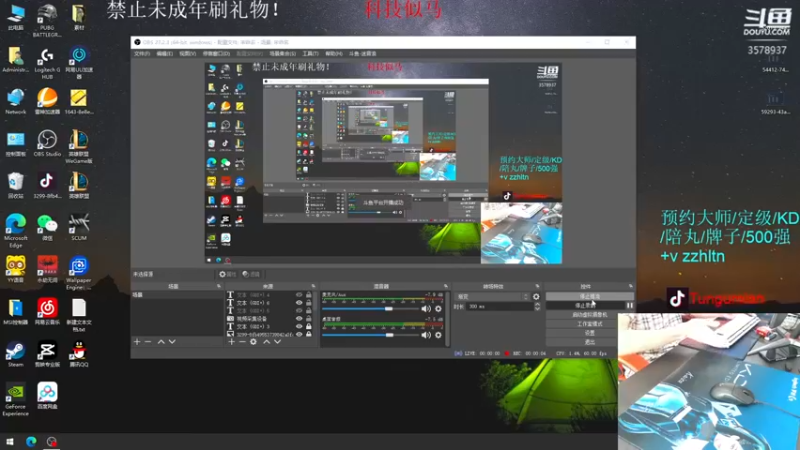This screenshot has width=800, height=450.
Task: Unlock the 视频采集设备 source
Action: point(309,318)
